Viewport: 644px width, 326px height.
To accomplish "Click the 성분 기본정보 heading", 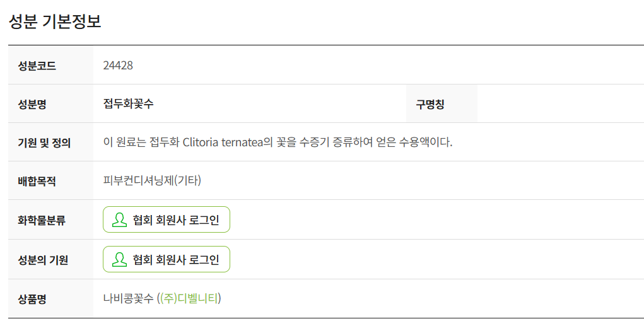I will 55,21.
